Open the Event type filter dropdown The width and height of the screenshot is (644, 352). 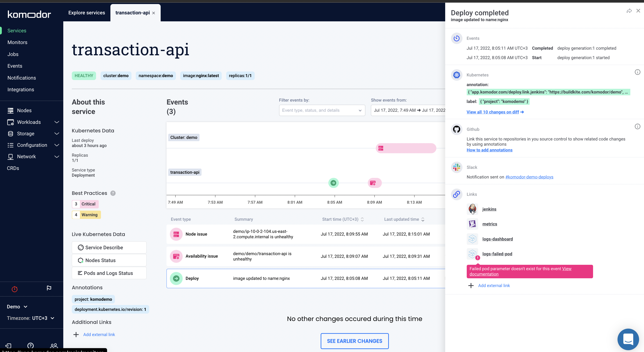click(322, 110)
